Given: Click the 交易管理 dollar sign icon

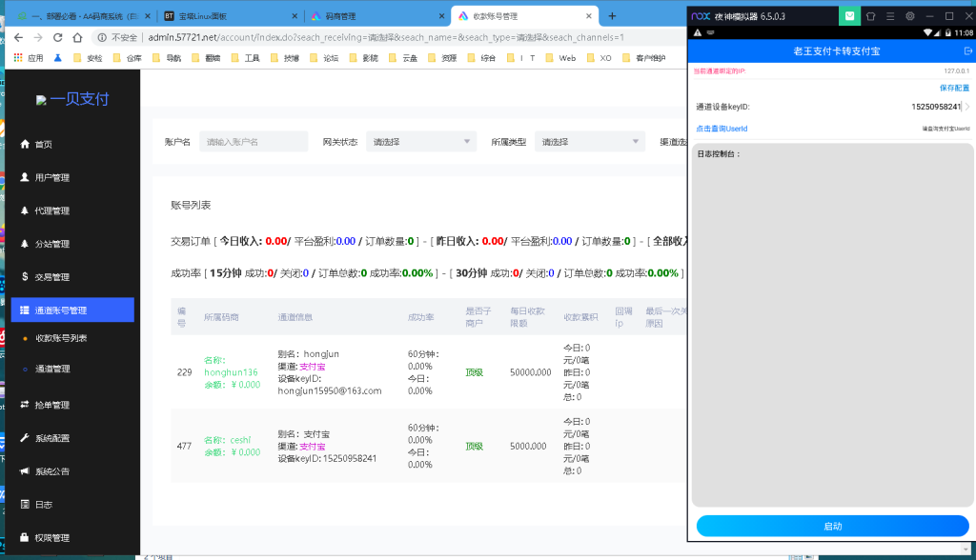Looking at the screenshot, I should coord(25,277).
